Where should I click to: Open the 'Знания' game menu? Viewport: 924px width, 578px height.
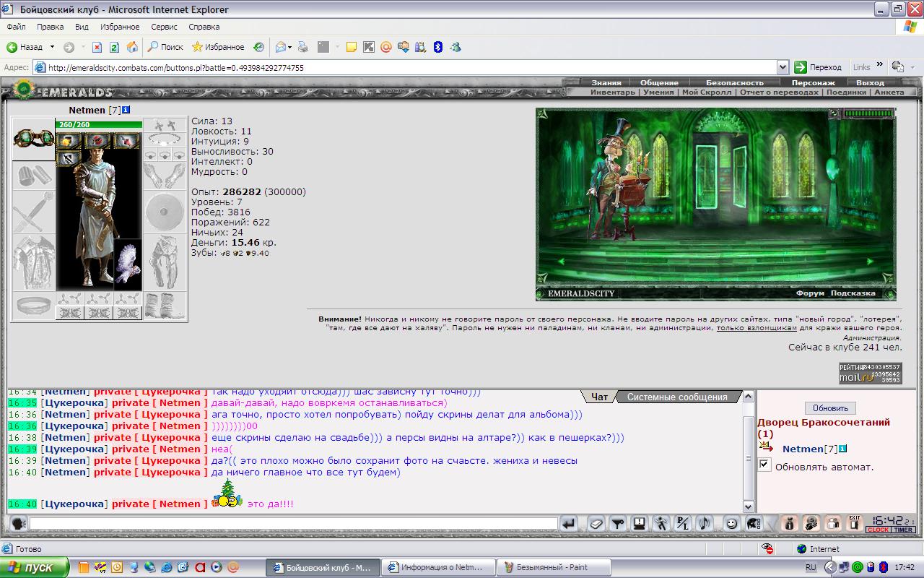click(x=606, y=82)
